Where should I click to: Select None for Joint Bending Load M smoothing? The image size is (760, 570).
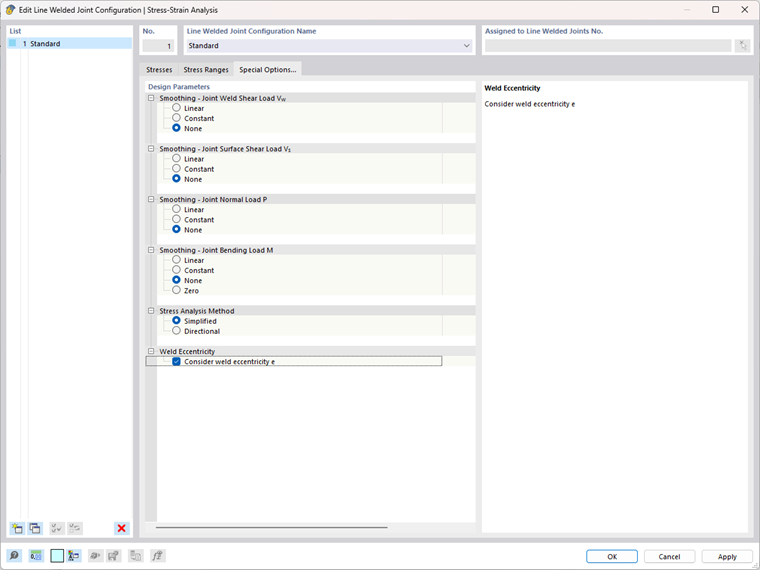(x=176, y=280)
